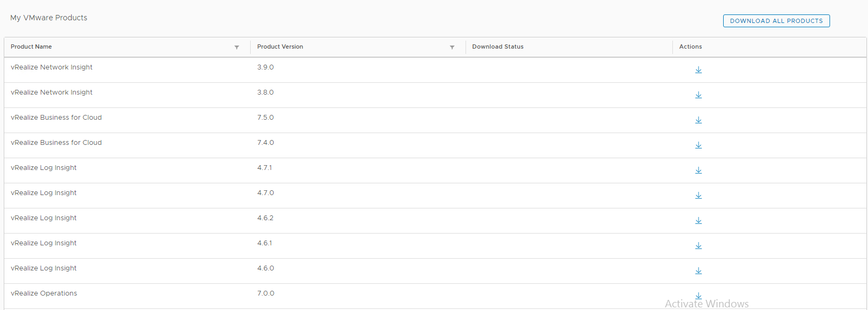868x310 pixels.
Task: Sort by Product Name column header
Action: pos(32,47)
